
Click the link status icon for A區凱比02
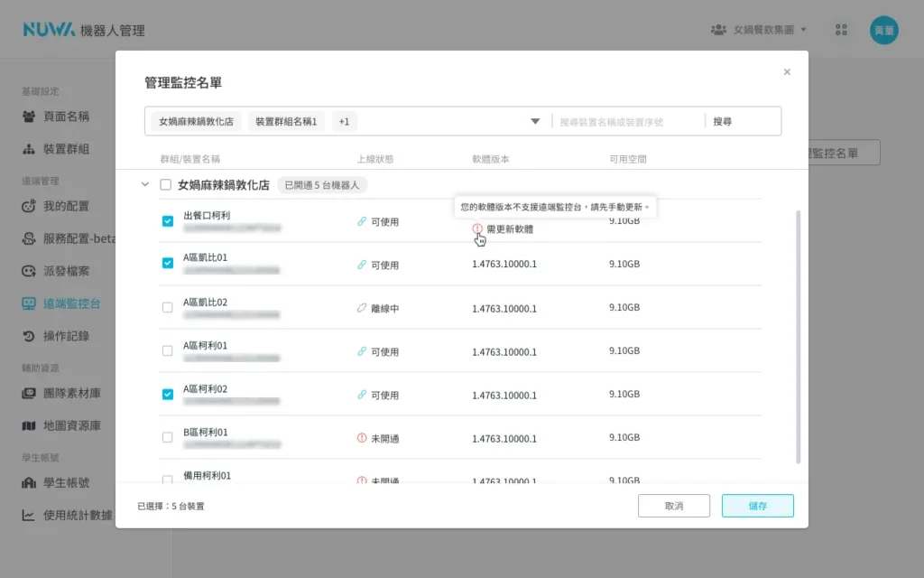pyautogui.click(x=362, y=308)
